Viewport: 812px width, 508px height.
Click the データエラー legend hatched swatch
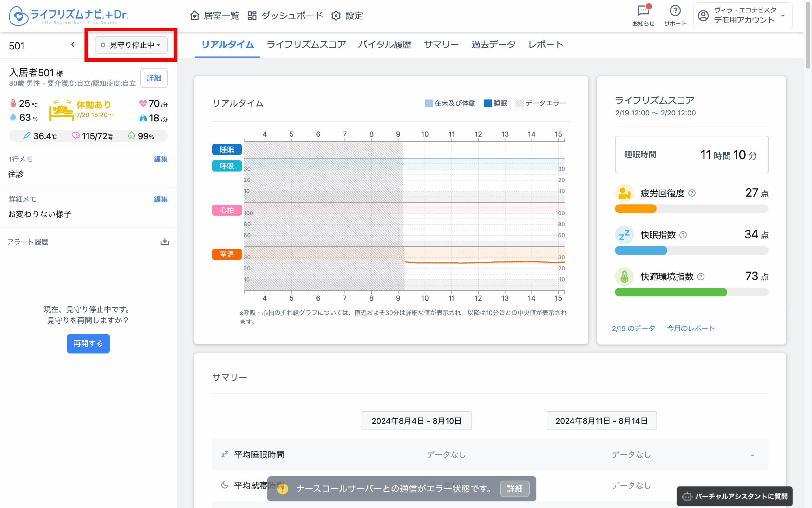click(x=520, y=103)
